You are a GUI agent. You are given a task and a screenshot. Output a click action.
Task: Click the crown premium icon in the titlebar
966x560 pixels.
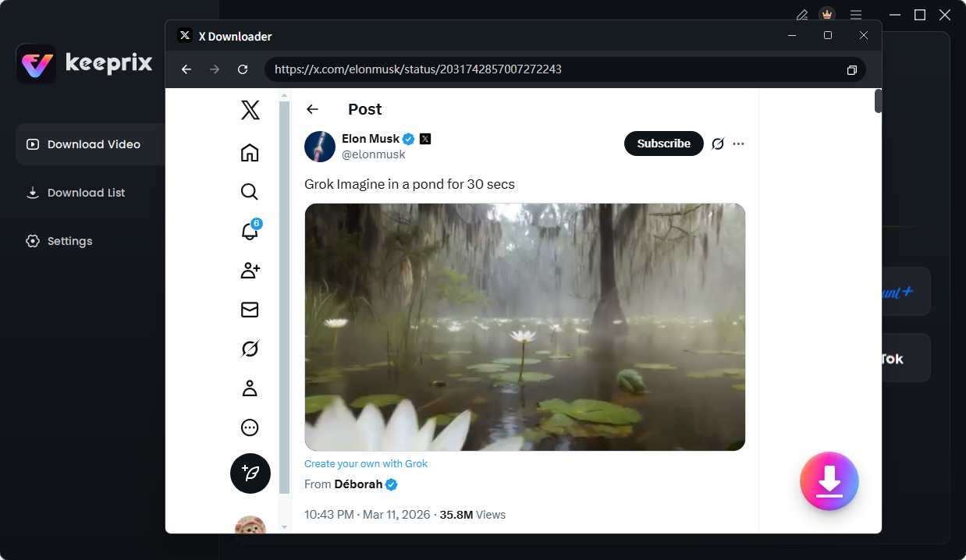click(826, 14)
